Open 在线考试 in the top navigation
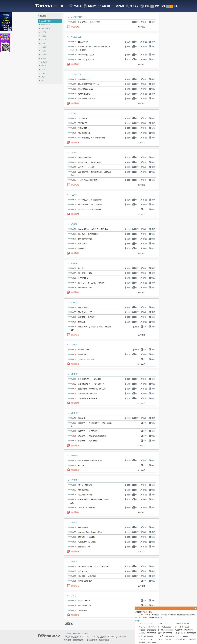Screen dimensions: 197x644 pos(104,6)
